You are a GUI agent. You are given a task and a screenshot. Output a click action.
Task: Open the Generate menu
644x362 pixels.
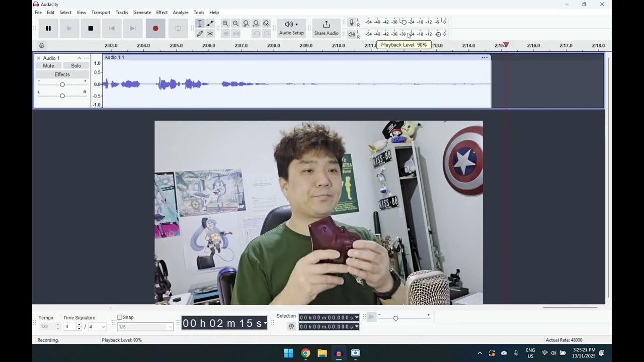pos(142,13)
